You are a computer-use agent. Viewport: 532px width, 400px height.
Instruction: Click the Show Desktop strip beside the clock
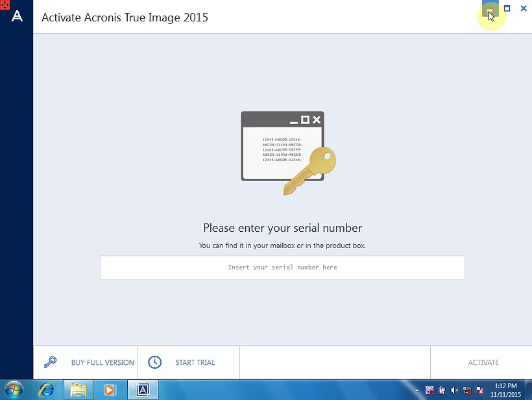pyautogui.click(x=529, y=390)
